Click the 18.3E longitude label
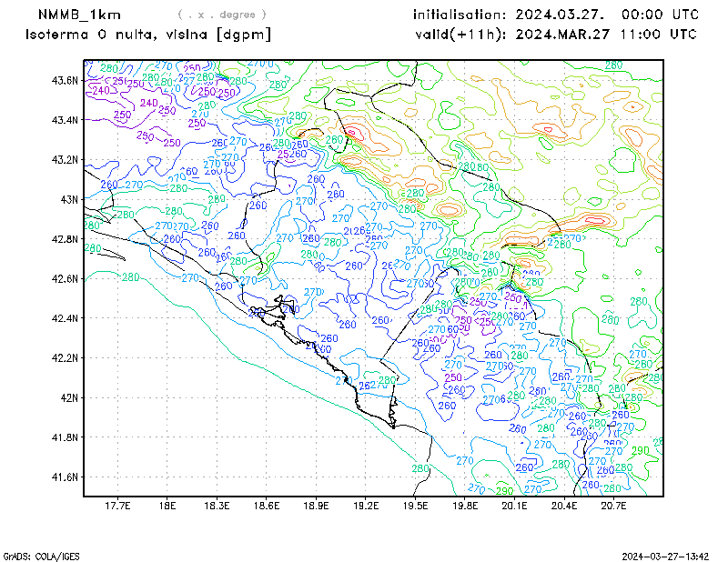The width and height of the screenshot is (728, 562). (217, 506)
